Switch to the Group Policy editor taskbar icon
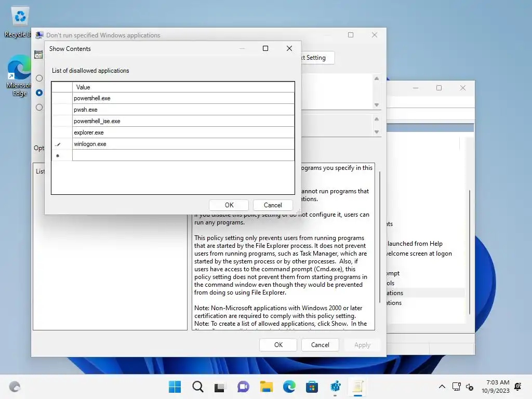This screenshot has height=399, width=532. (335, 387)
